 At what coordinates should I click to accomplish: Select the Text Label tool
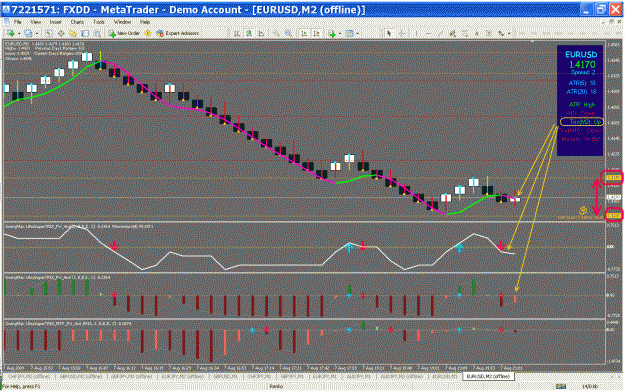489,33
